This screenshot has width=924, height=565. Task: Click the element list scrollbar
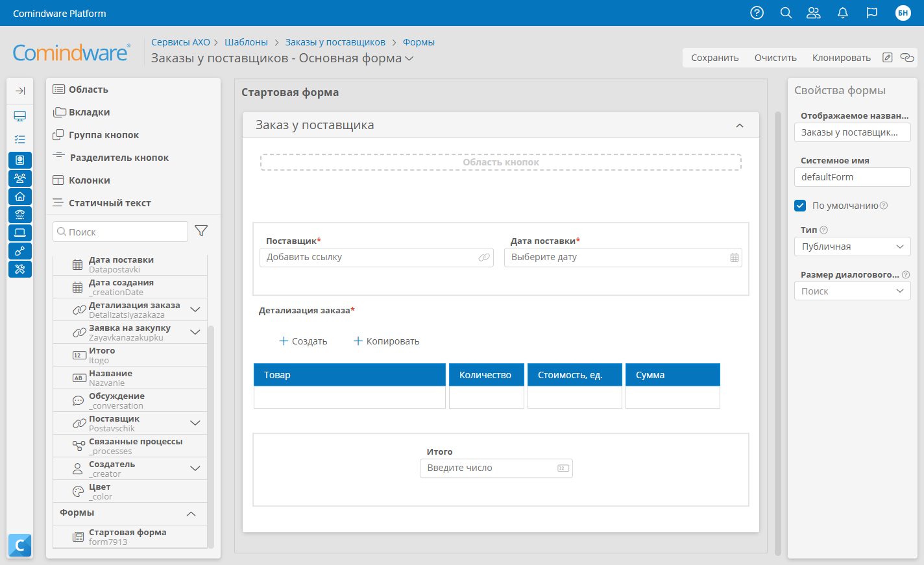211,437
